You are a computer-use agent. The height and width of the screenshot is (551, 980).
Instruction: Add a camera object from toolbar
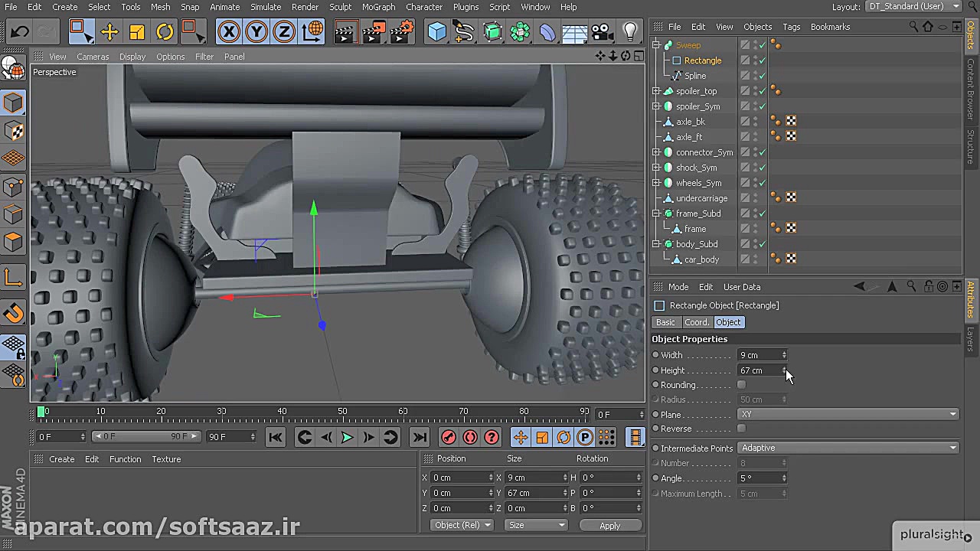coord(603,32)
